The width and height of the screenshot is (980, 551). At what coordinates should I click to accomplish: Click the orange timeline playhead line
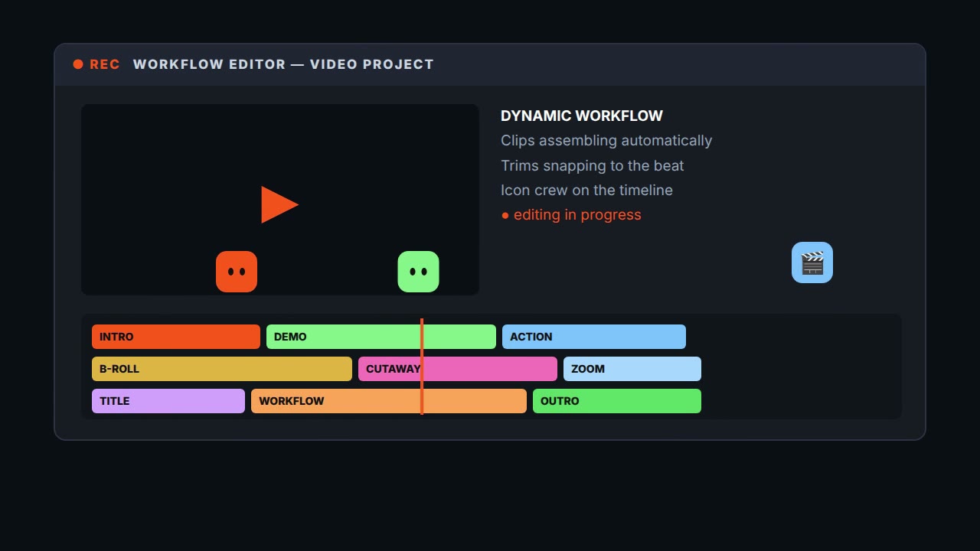(422, 367)
